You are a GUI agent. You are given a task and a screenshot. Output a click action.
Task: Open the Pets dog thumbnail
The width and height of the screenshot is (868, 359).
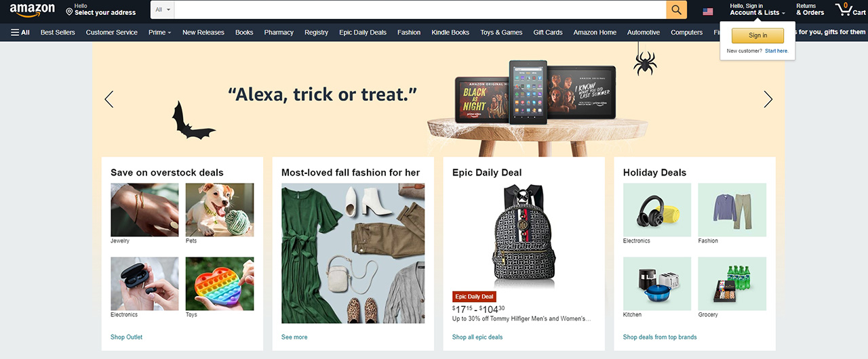coord(220,209)
